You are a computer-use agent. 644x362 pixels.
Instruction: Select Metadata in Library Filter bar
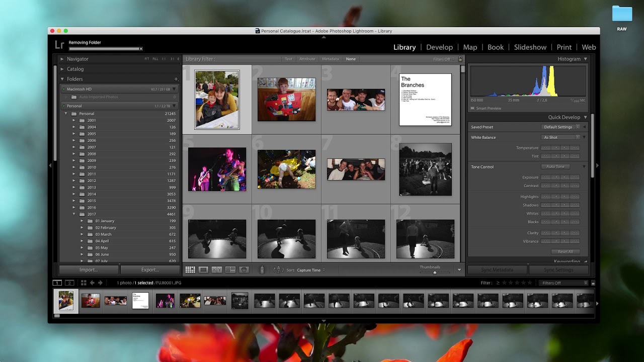point(331,59)
